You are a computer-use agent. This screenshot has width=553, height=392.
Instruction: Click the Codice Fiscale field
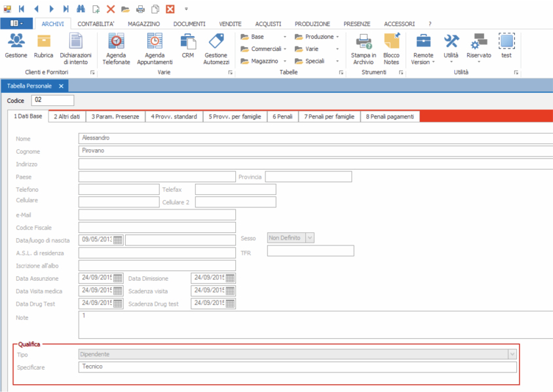click(157, 228)
